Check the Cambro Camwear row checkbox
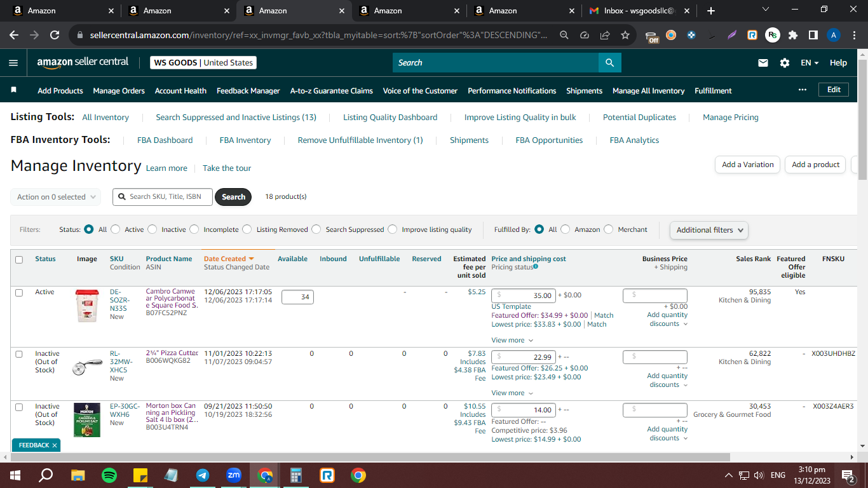 coord(19,293)
